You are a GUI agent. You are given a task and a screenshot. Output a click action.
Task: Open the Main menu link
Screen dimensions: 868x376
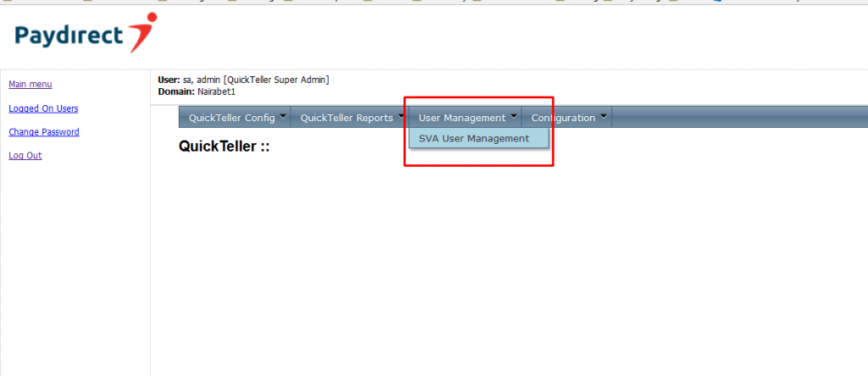31,85
